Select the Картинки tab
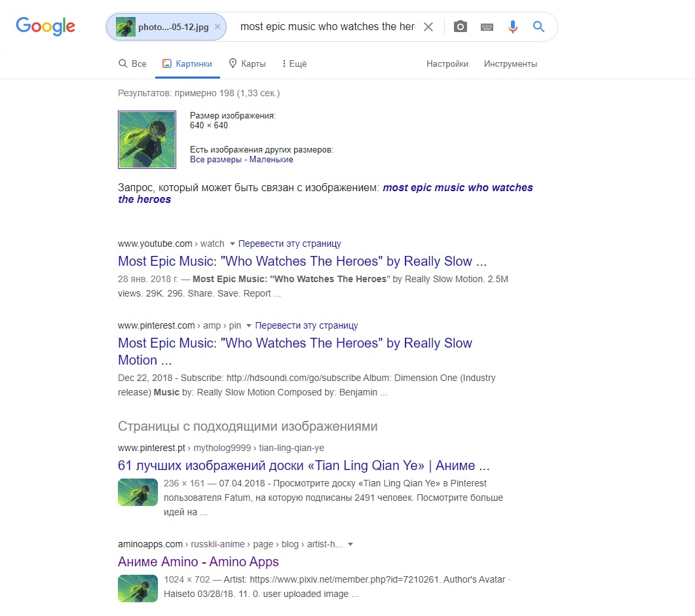Viewport: 695px width, 616px height. point(187,63)
